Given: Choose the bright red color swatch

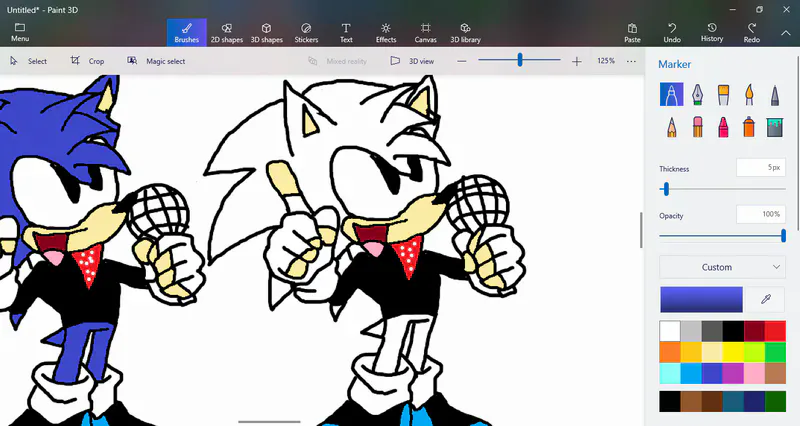Looking at the screenshot, I should (x=776, y=331).
